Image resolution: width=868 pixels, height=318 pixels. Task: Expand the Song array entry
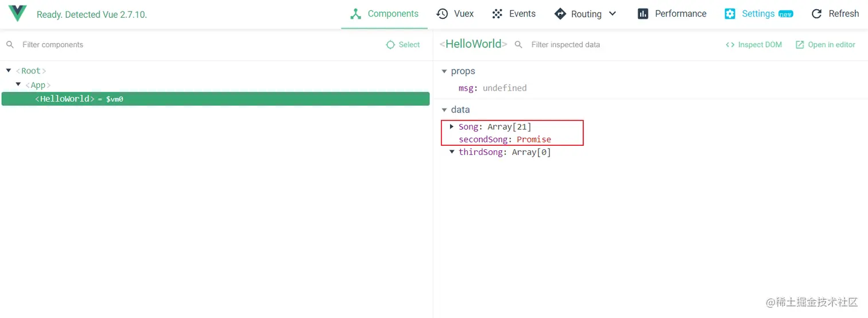(452, 126)
